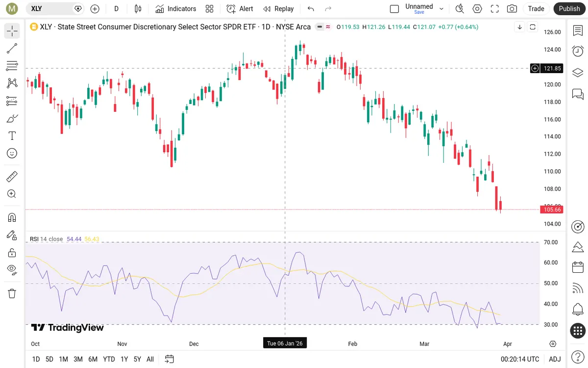Open the watchlist and details panel

[x=578, y=30]
